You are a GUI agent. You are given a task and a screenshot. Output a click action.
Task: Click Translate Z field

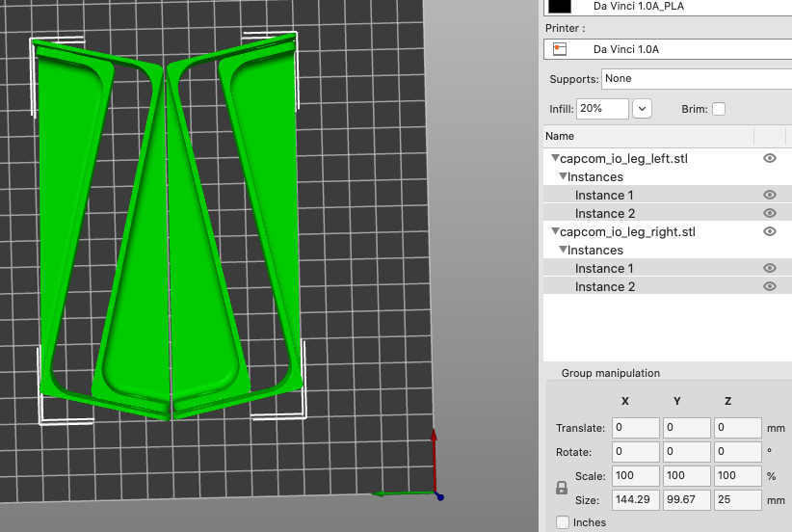[x=737, y=427]
